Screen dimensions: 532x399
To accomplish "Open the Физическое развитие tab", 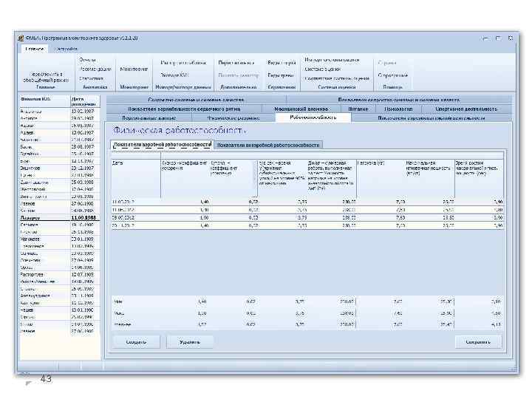I will point(233,118).
